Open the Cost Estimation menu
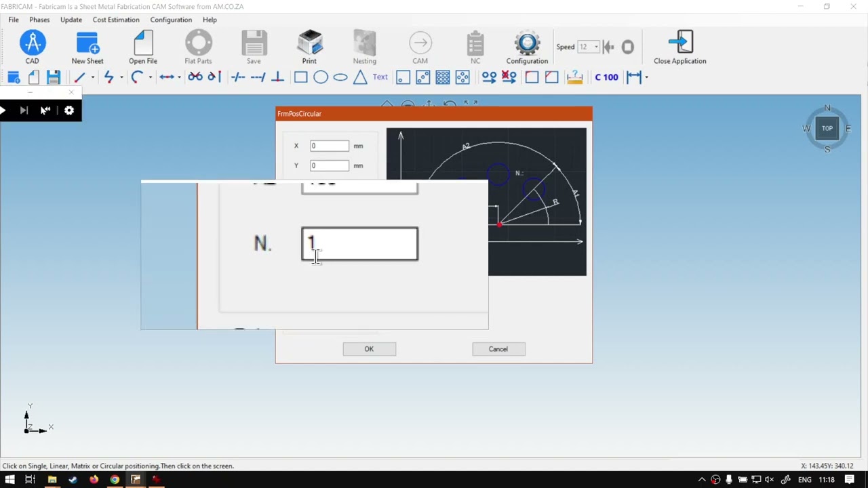 [x=116, y=20]
